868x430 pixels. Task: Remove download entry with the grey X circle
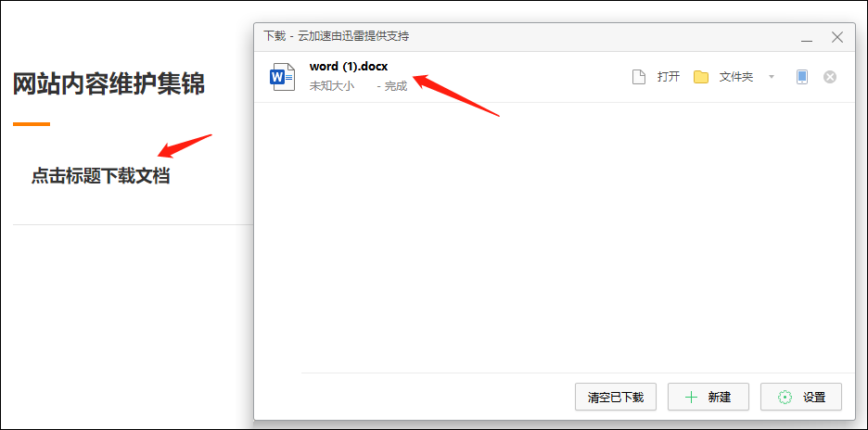click(830, 77)
